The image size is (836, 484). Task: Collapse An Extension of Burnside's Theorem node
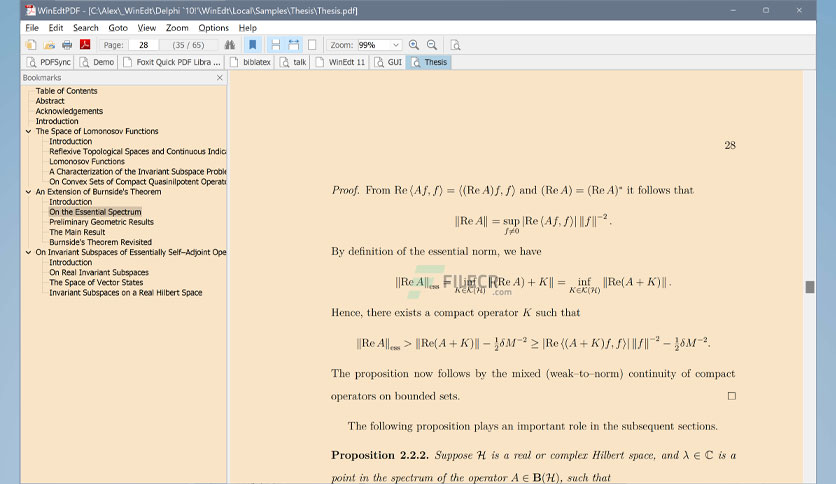28,192
